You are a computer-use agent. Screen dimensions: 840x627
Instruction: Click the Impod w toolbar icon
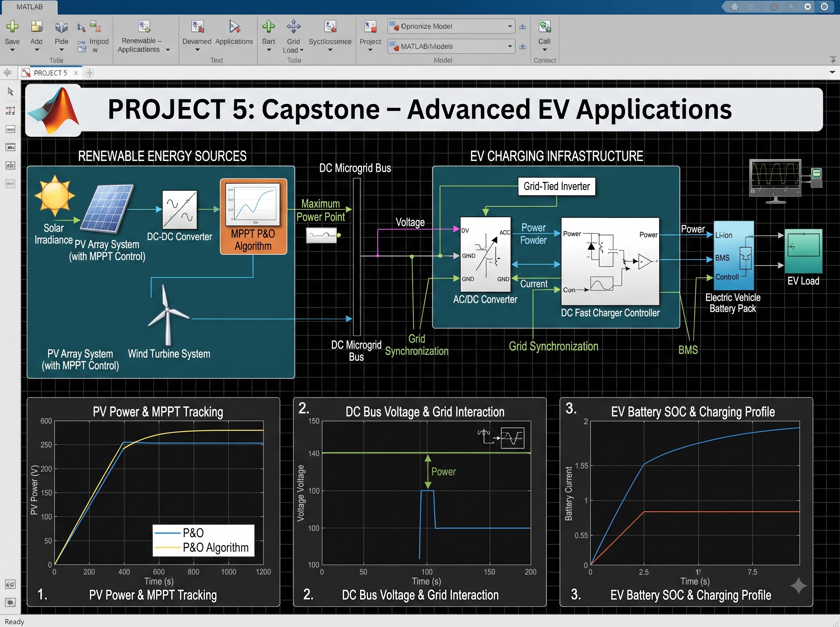(x=95, y=27)
